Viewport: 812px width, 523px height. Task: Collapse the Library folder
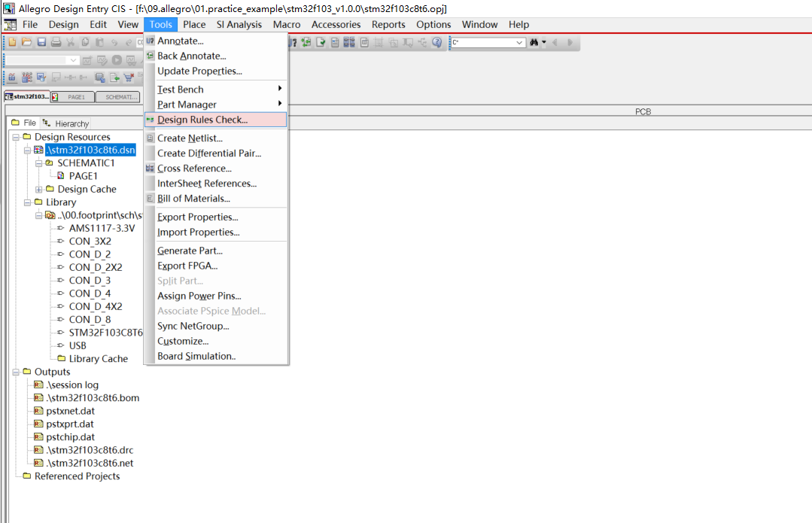coord(27,202)
